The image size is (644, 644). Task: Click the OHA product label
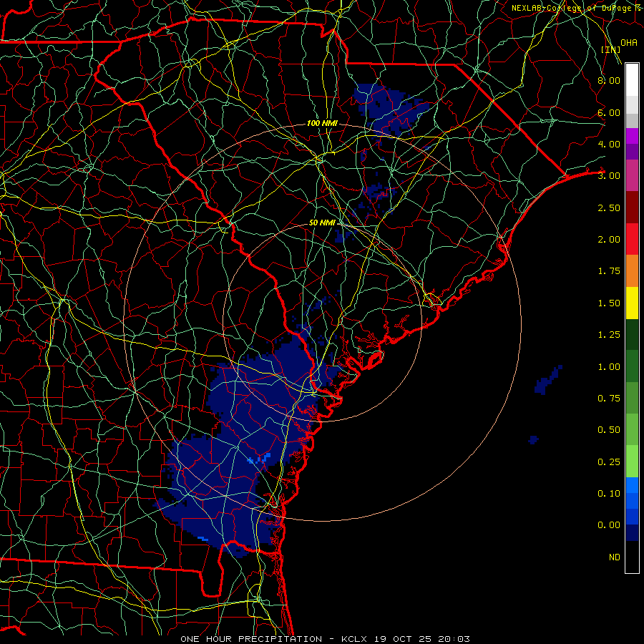click(x=629, y=43)
